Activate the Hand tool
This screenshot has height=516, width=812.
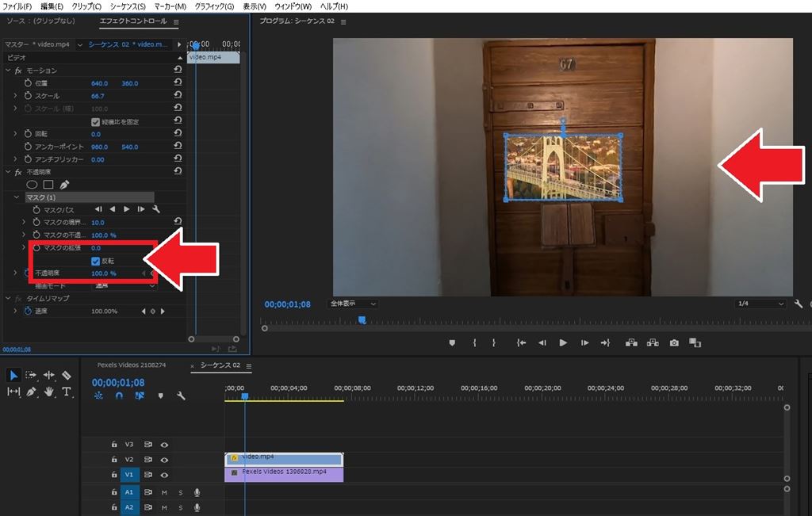pyautogui.click(x=49, y=392)
